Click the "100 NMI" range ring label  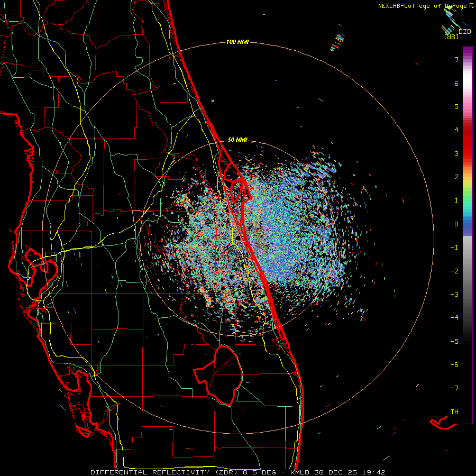[x=237, y=42]
